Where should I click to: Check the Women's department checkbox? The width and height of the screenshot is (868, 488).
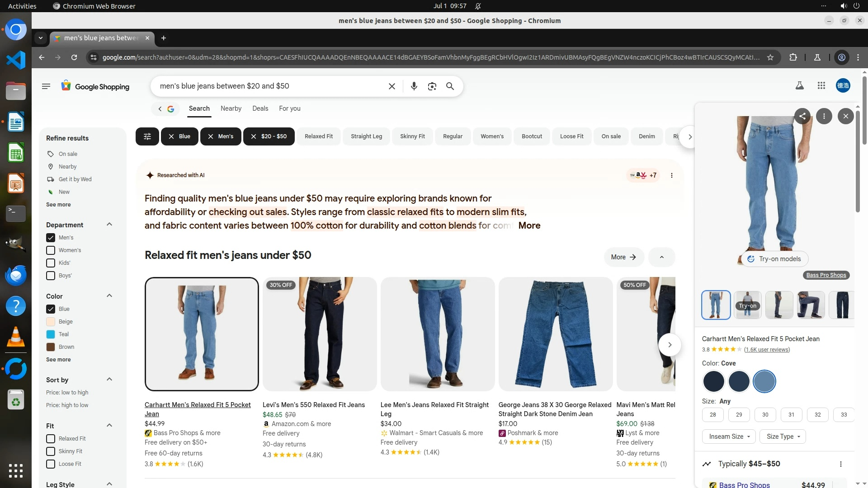tap(51, 250)
